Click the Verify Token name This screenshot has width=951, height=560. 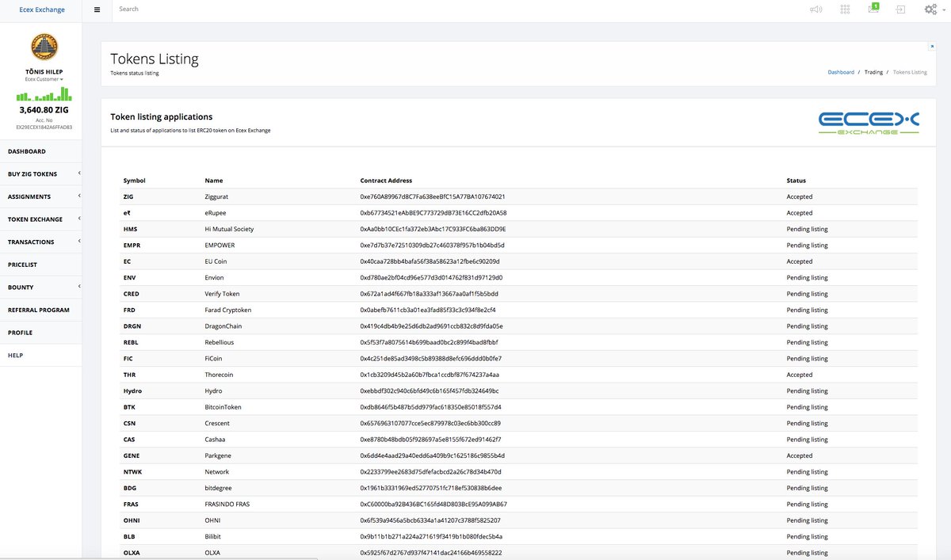point(222,294)
